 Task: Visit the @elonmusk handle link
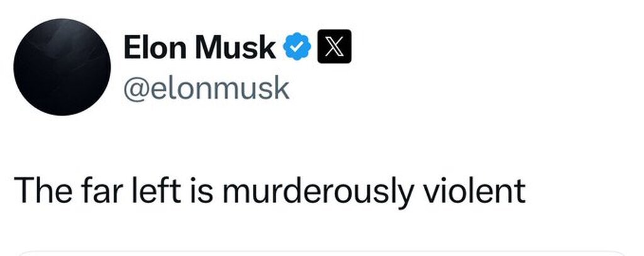pyautogui.click(x=206, y=88)
